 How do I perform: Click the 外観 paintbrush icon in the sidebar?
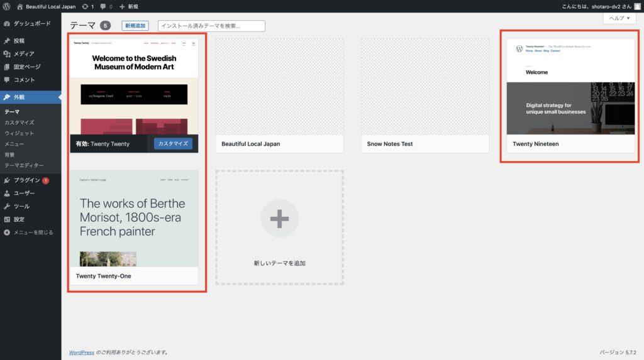[x=7, y=97]
